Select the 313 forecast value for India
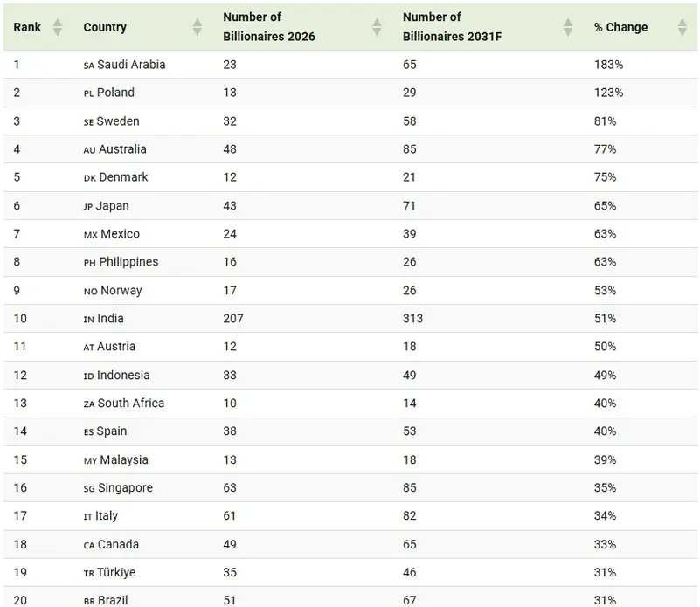 [412, 318]
